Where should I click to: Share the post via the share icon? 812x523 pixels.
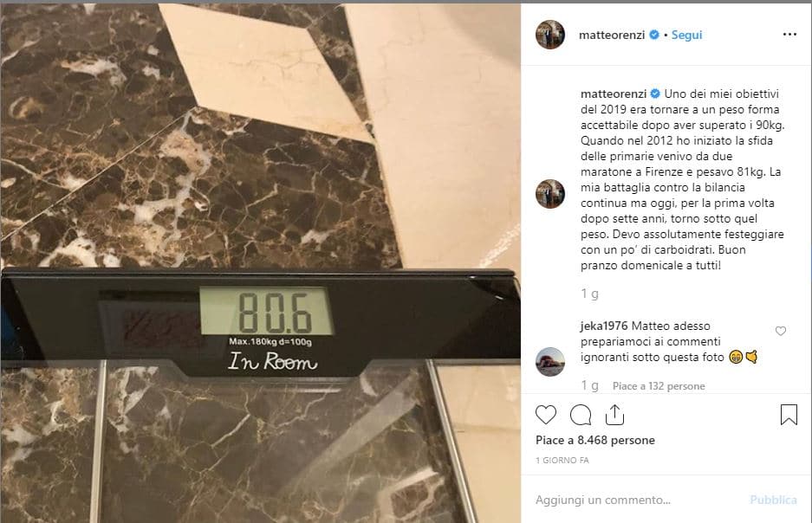coord(614,415)
